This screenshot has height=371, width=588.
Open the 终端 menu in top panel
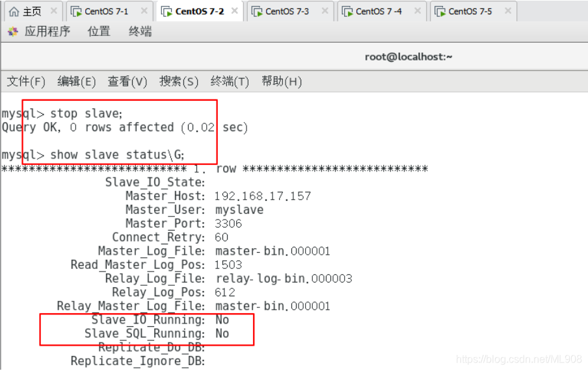point(140,31)
